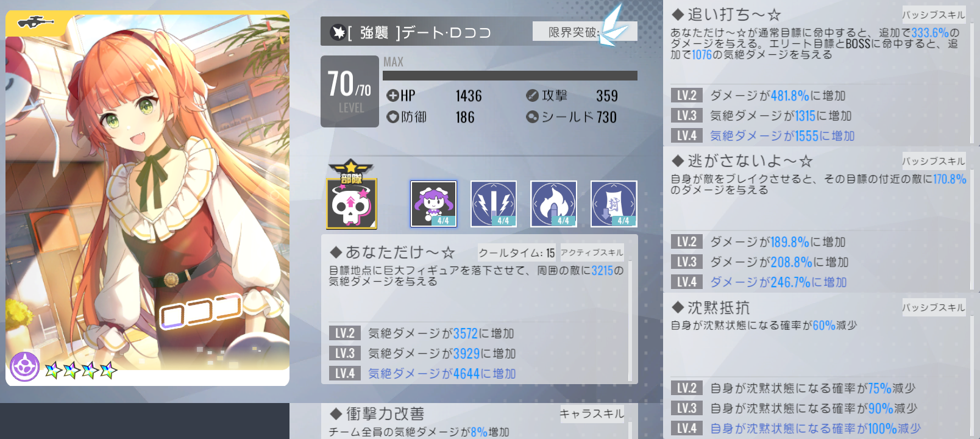
Task: Click the アクティブスキル tag
Action: [592, 252]
